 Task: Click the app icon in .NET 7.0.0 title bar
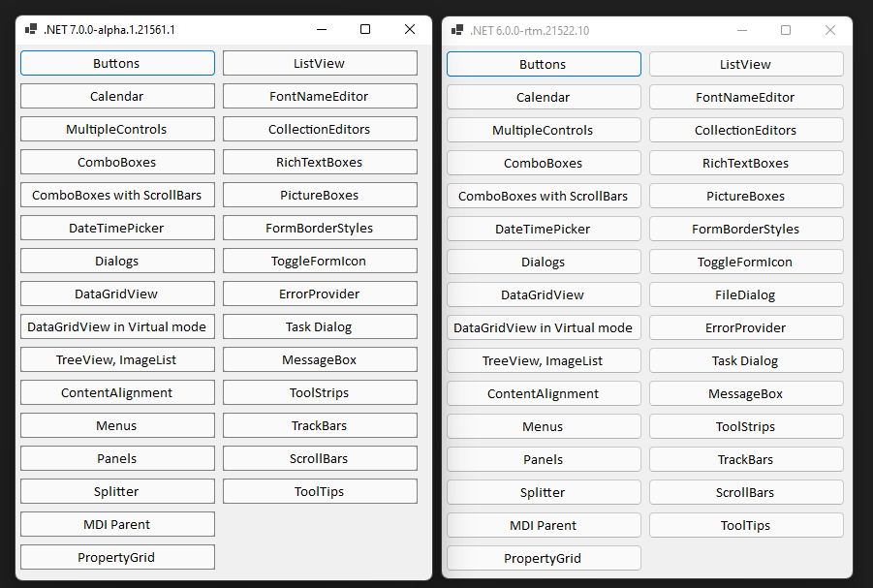pos(31,29)
